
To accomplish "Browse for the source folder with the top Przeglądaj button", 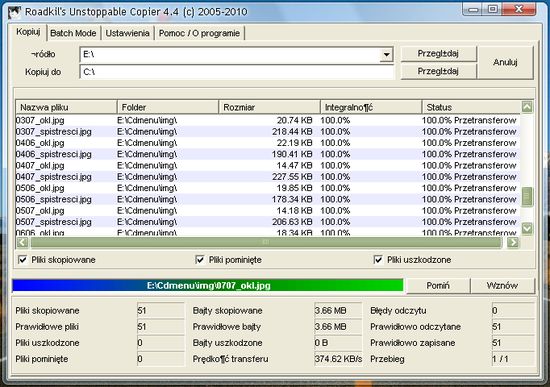I will [438, 54].
